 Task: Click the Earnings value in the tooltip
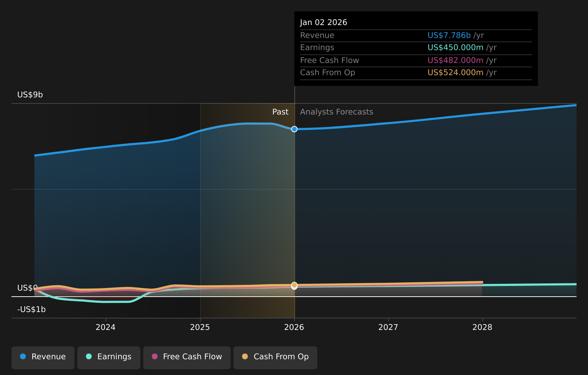click(454, 47)
